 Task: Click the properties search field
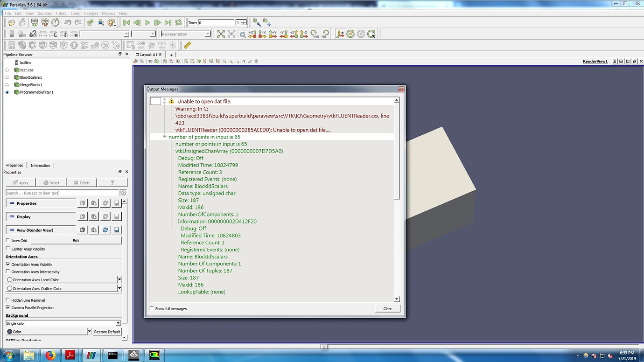[63, 193]
